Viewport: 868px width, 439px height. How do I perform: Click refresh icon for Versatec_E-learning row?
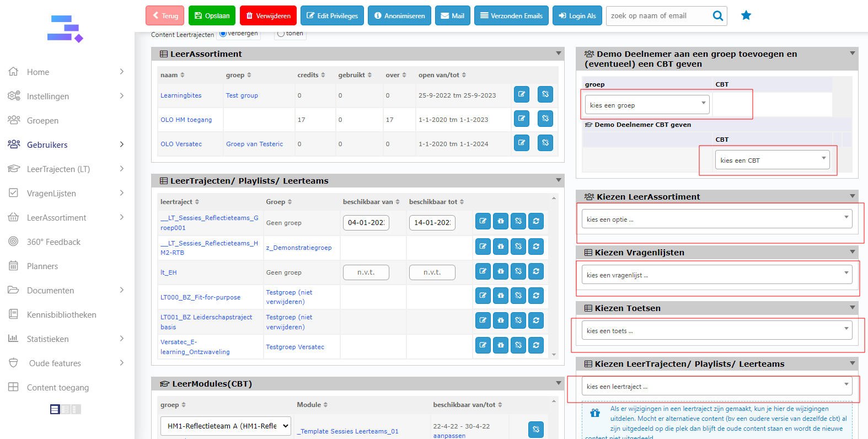[x=535, y=345]
